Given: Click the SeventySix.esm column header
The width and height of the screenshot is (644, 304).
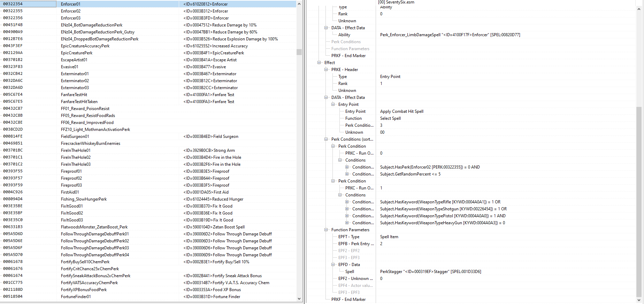Looking at the screenshot, I should pyautogui.click(x=396, y=2).
